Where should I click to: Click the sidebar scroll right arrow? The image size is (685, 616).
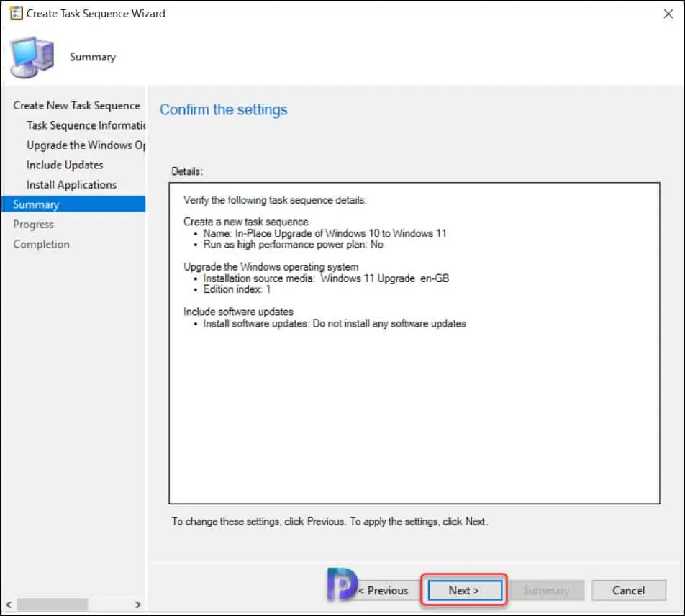click(x=137, y=605)
